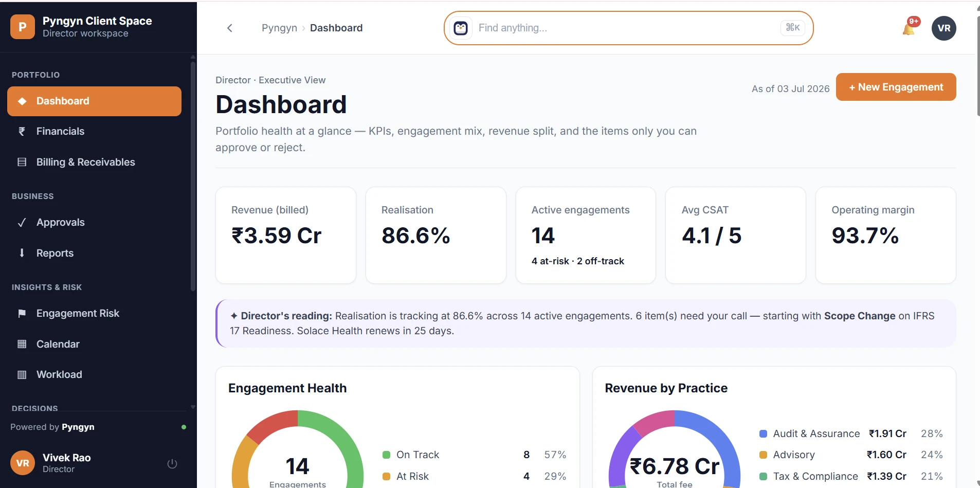This screenshot has width=980, height=488.
Task: Click the New Engagement button
Action: (896, 87)
